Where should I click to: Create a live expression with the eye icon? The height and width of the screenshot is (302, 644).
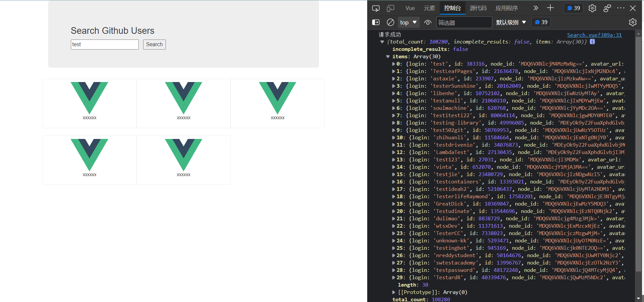[428, 22]
